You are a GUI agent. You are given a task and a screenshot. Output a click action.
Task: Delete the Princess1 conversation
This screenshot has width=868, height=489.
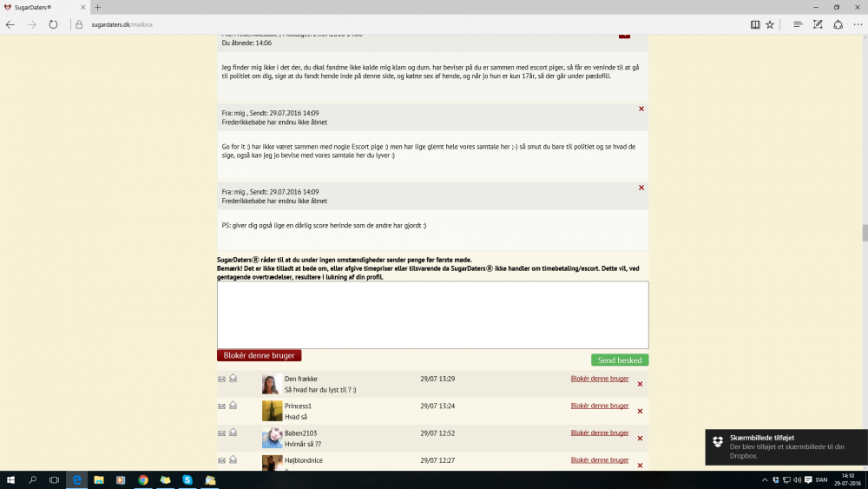(640, 412)
